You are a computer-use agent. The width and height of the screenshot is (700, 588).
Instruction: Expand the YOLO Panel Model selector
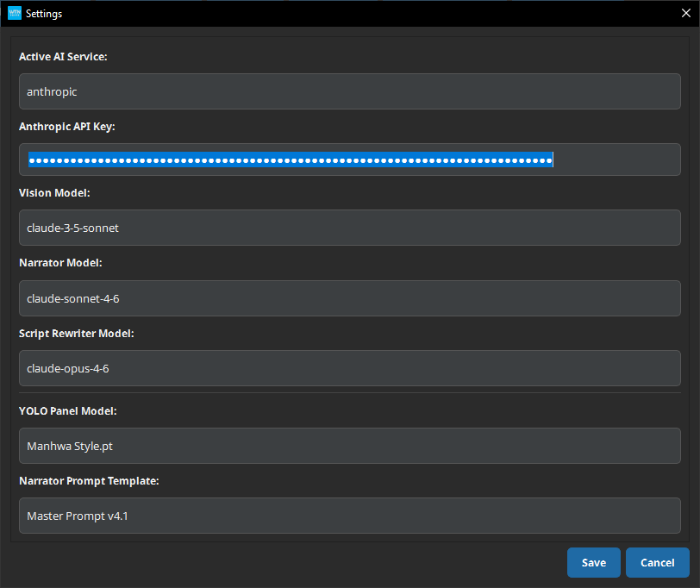coord(349,446)
